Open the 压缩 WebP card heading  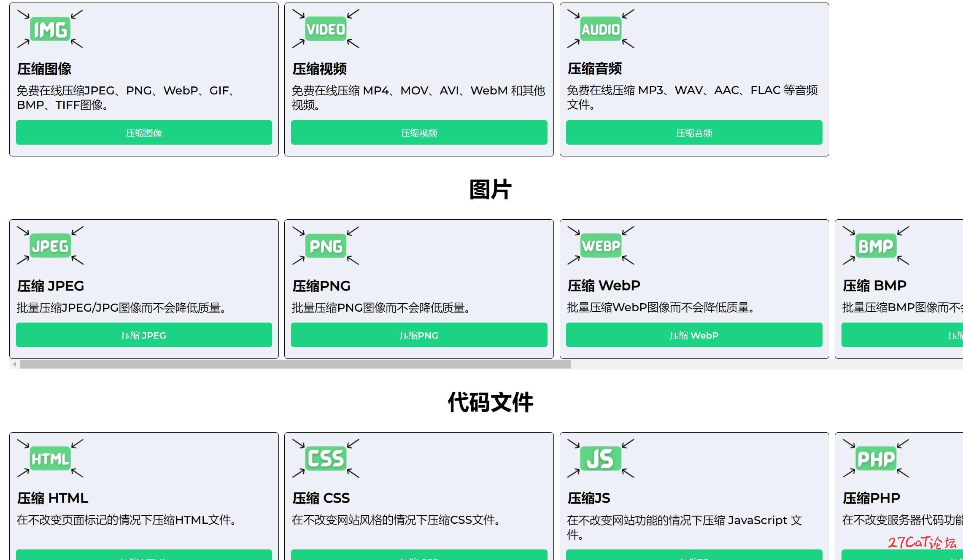604,285
